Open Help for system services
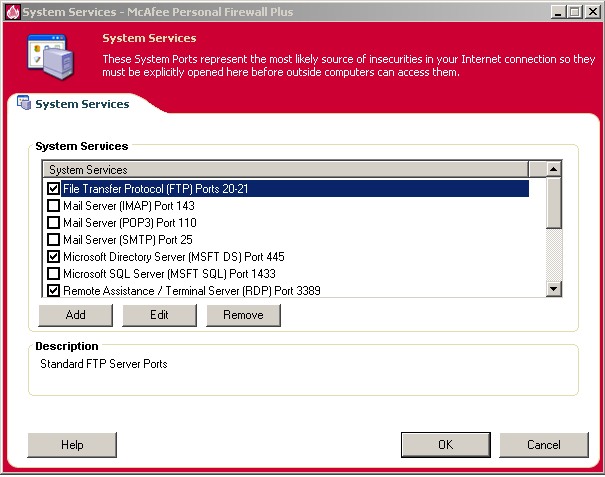 tap(72, 445)
